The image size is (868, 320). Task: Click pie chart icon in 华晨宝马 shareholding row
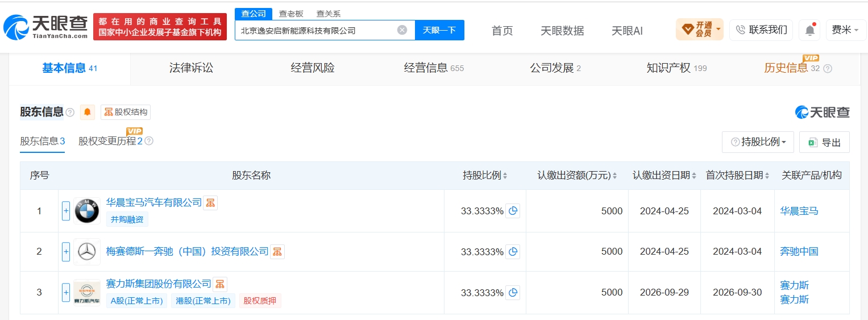tap(513, 211)
